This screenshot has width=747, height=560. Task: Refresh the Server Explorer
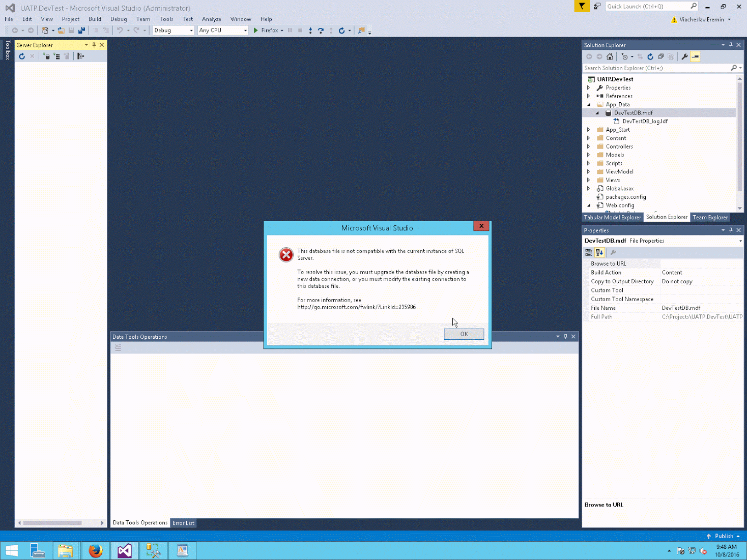tap(22, 56)
